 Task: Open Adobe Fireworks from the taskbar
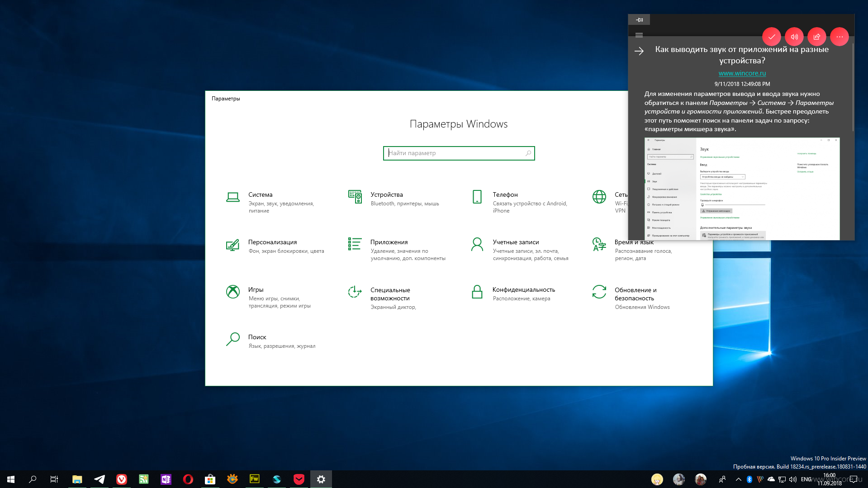[254, 479]
